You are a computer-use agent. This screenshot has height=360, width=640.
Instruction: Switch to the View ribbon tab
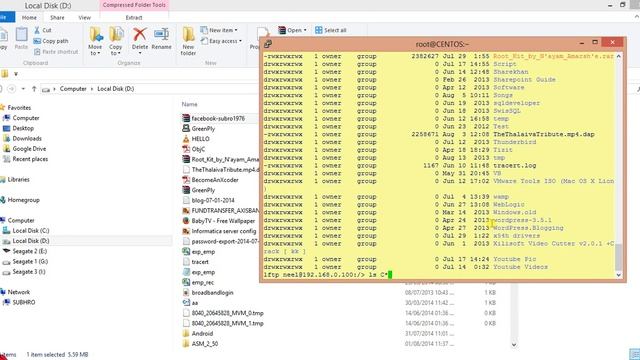pyautogui.click(x=84, y=18)
